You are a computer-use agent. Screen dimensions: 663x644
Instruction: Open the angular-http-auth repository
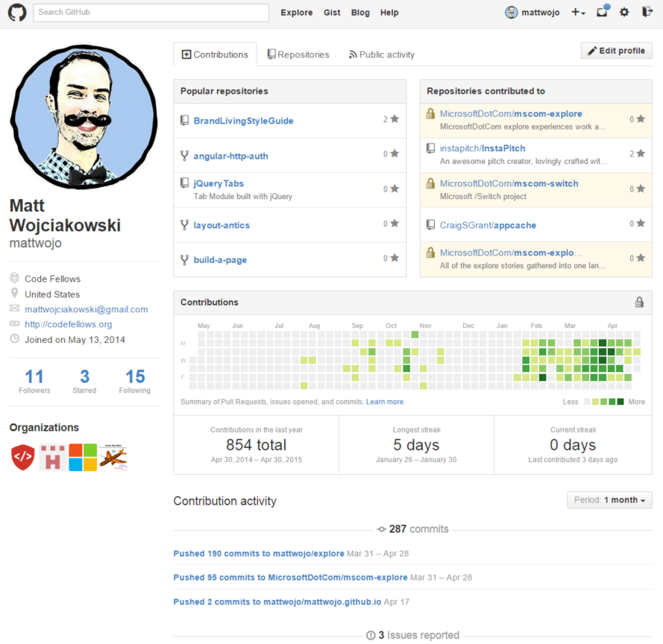(x=231, y=156)
